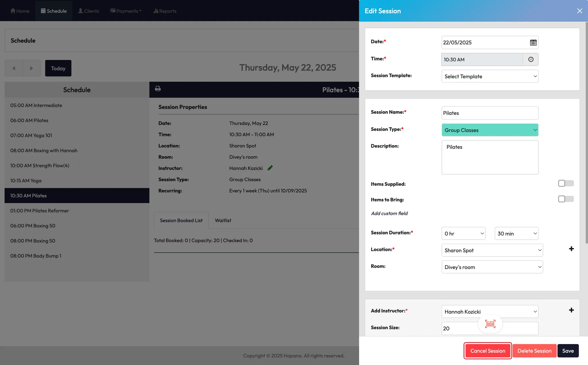Click the floating barcode scanner icon

[490, 324]
